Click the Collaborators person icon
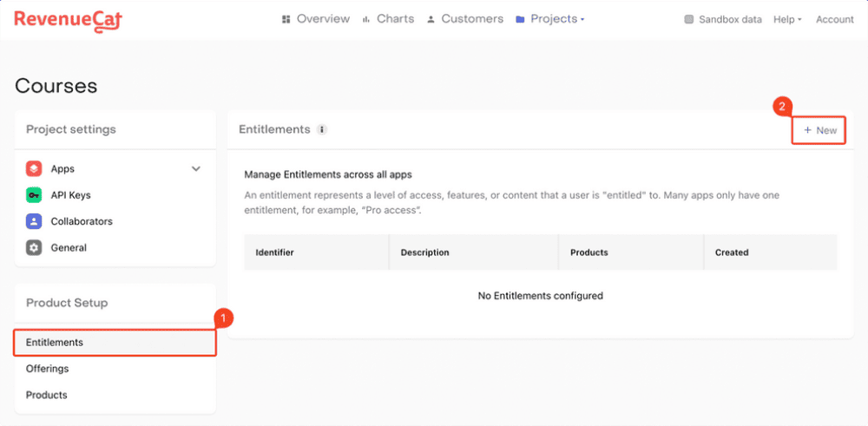 (x=34, y=221)
